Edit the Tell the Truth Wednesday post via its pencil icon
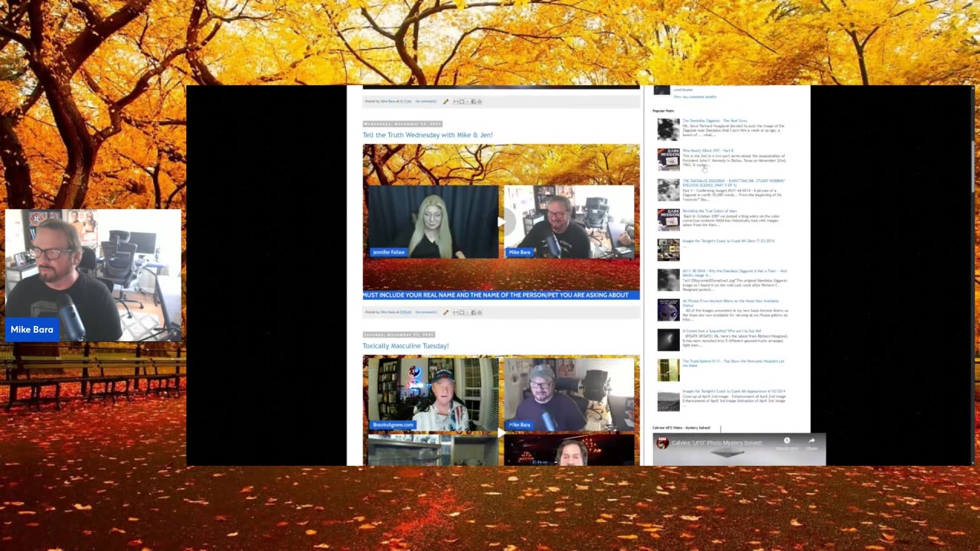This screenshot has height=551, width=980. (446, 312)
